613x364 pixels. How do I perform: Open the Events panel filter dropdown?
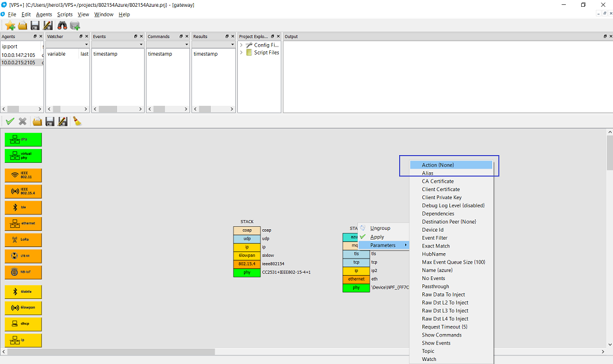[x=140, y=45]
